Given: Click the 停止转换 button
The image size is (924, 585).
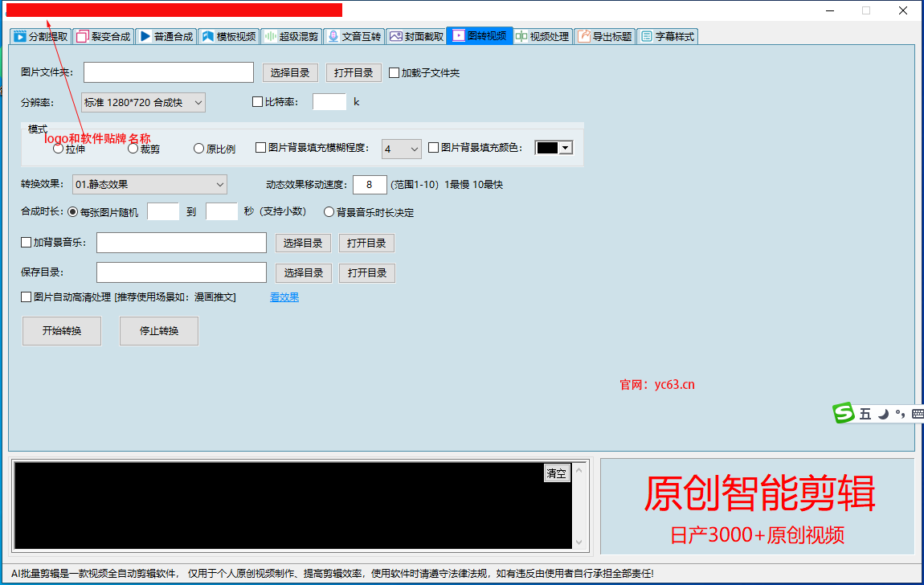Looking at the screenshot, I should coord(159,330).
